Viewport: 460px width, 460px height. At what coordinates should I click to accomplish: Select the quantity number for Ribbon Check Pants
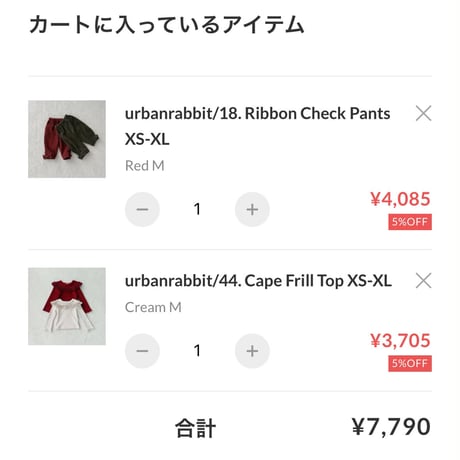point(197,209)
